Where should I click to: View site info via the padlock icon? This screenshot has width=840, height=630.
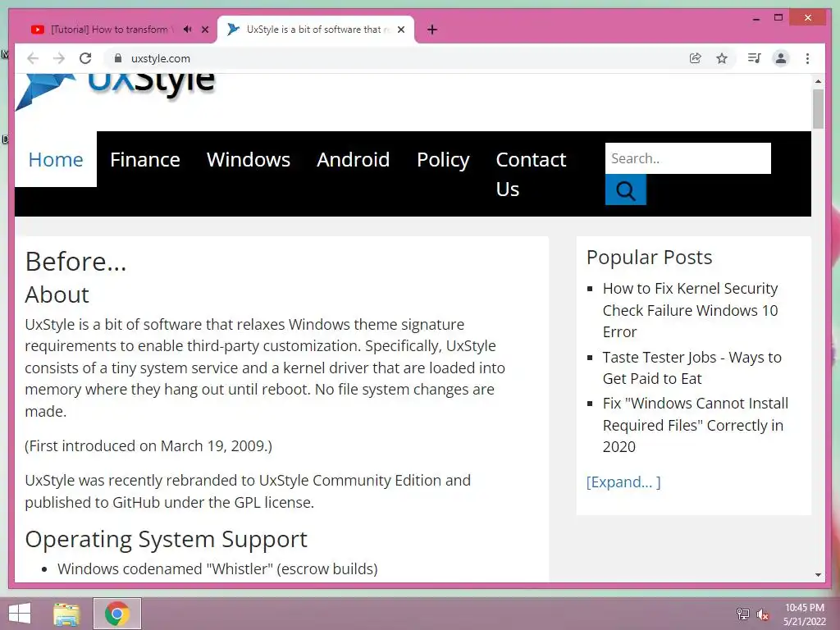118,58
